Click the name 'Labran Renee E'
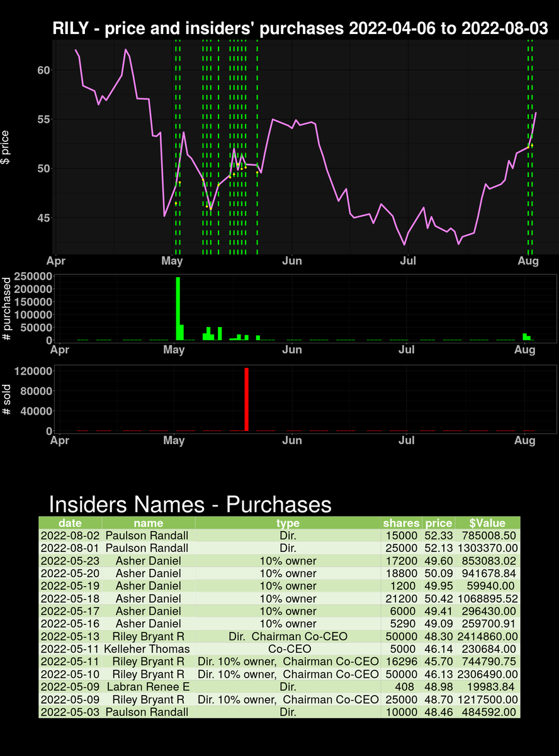This screenshot has width=559, height=756. click(148, 687)
